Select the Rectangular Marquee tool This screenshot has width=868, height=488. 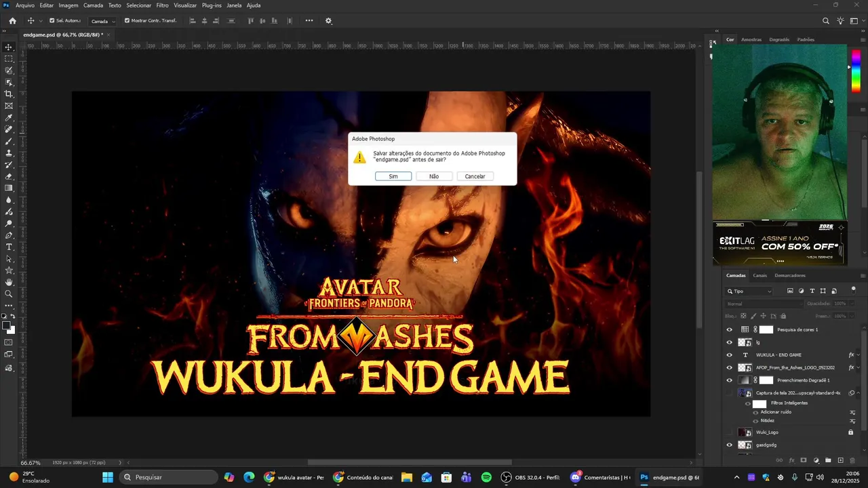point(9,59)
